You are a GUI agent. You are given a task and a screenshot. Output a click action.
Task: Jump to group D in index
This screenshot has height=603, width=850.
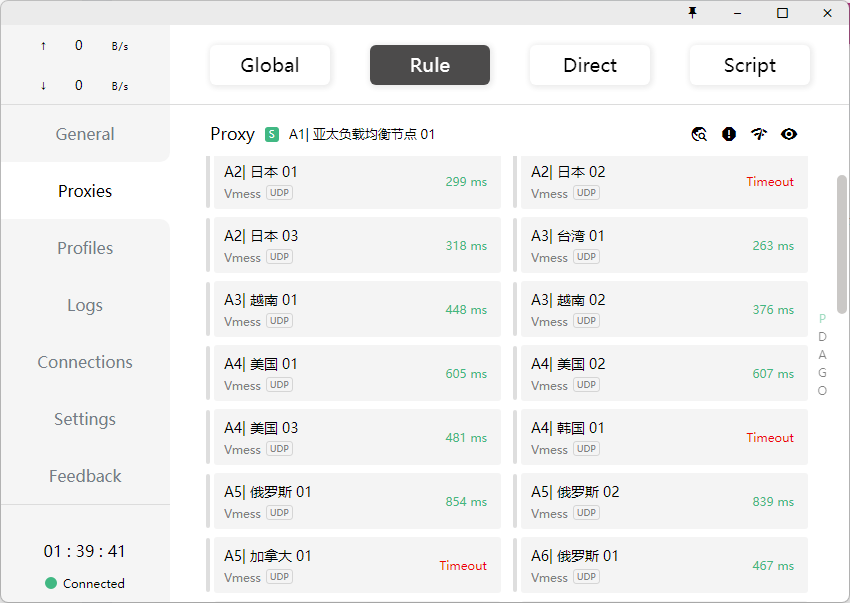click(822, 337)
